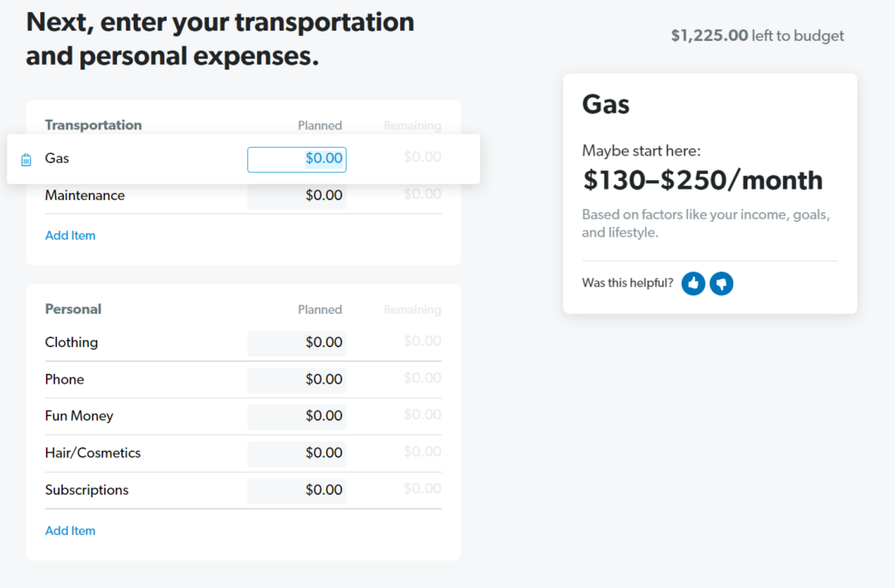Click the Hair/Cosmetics item name

[93, 453]
